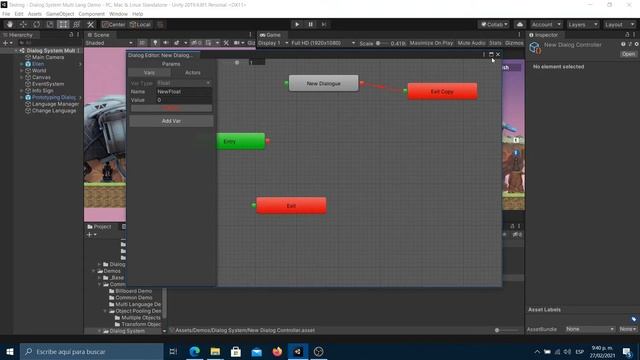Open Shaded draw mode dropdown
The height and width of the screenshot is (360, 640).
(x=109, y=43)
